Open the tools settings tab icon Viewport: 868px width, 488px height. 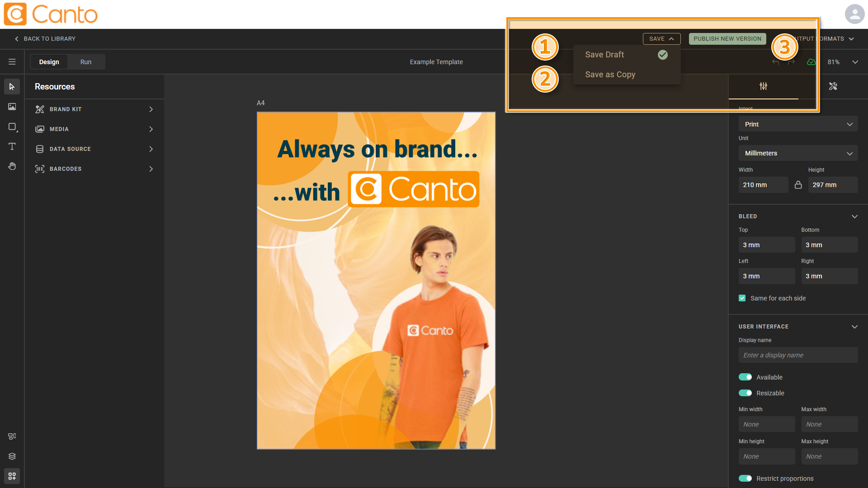click(833, 86)
